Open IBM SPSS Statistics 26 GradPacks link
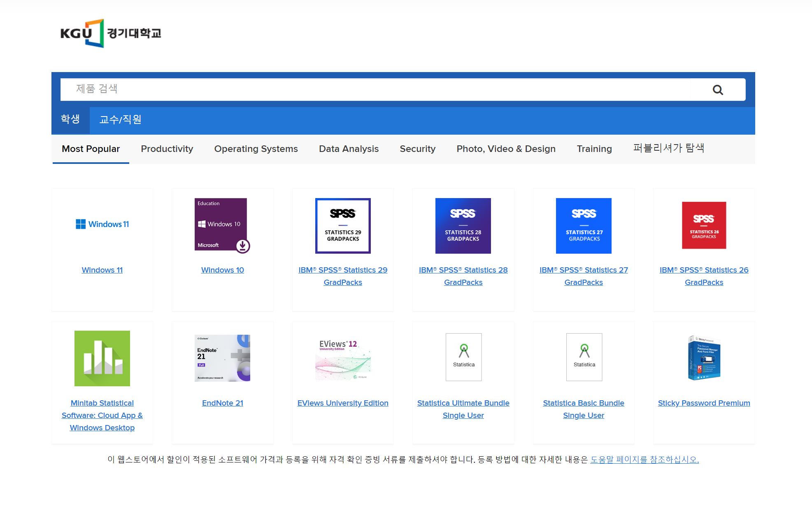The height and width of the screenshot is (530, 812). 704,276
